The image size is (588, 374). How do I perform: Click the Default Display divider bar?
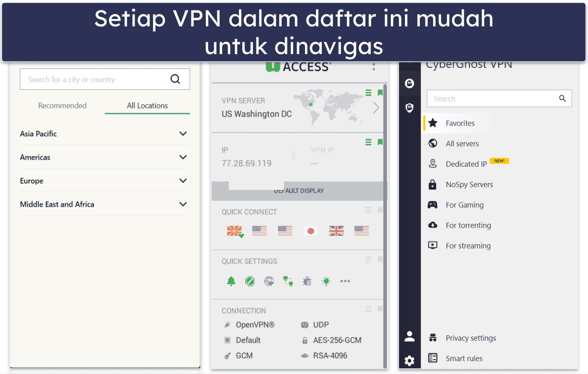(x=299, y=191)
